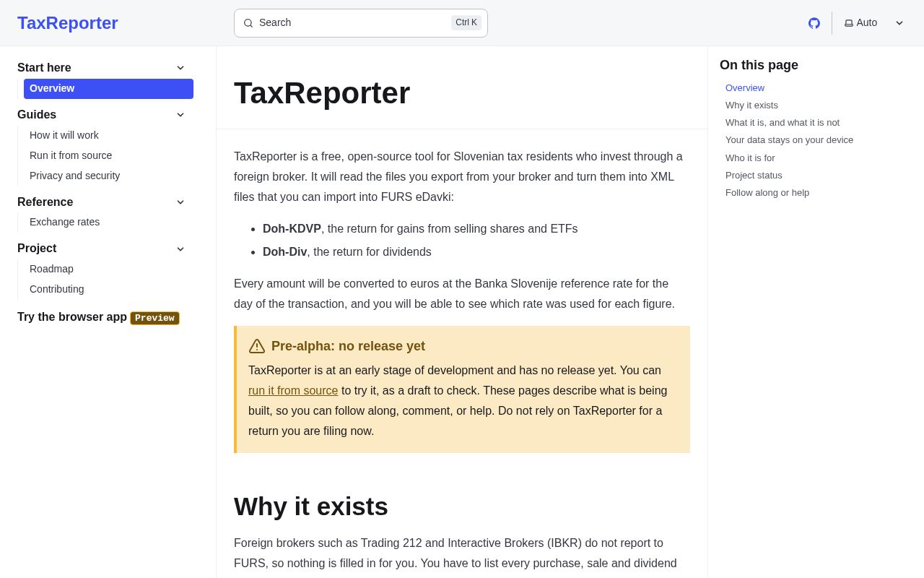Jump to 'Project status' section
924x578 pixels.
(x=754, y=176)
